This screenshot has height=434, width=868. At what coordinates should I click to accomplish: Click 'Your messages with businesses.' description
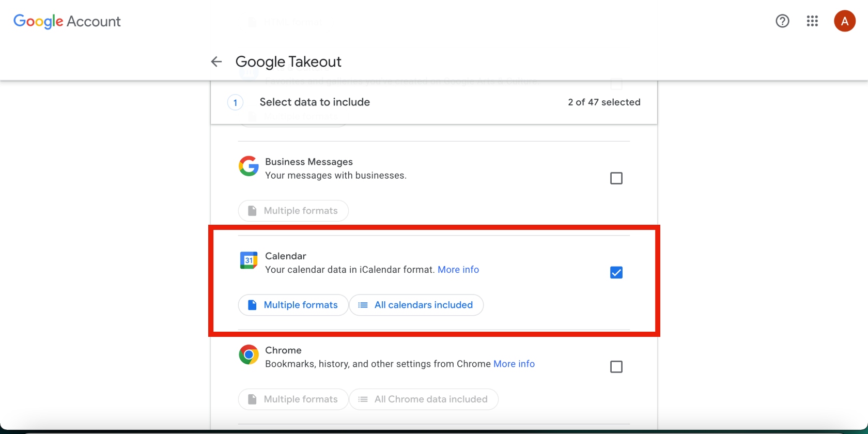[336, 176]
